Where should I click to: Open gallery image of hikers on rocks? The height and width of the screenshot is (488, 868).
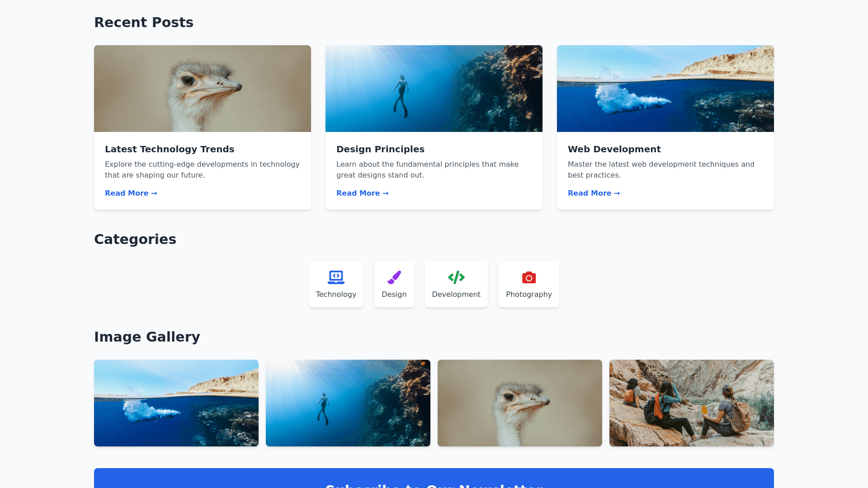tap(692, 403)
